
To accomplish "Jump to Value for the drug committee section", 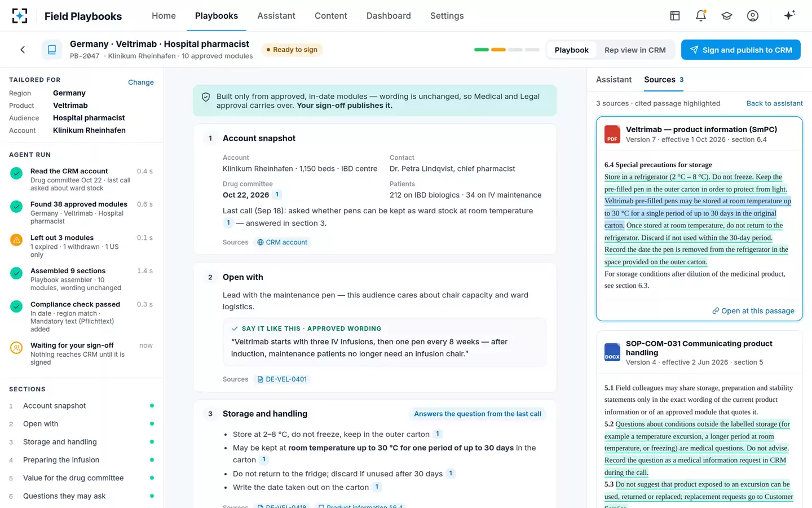I will pyautogui.click(x=82, y=478).
